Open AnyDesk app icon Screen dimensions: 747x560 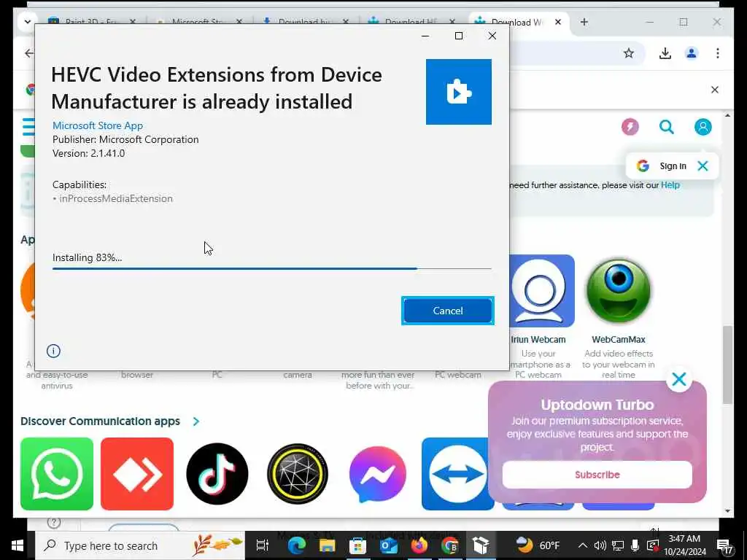point(137,474)
